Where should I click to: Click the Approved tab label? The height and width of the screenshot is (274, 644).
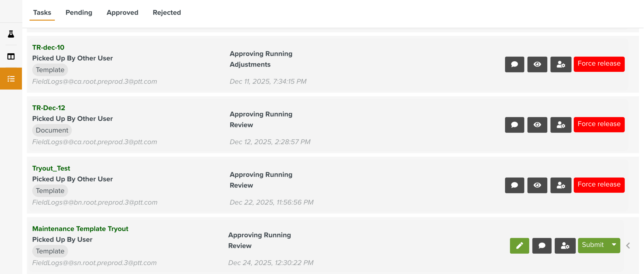(x=122, y=12)
